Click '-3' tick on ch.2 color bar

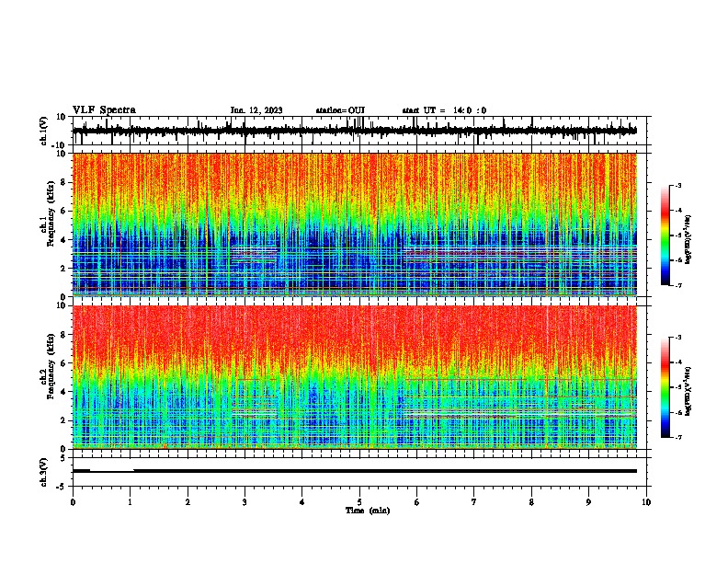678,338
